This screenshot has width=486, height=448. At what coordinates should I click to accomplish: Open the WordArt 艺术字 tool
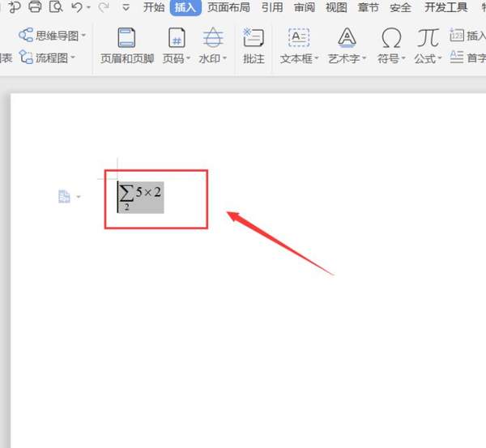click(x=347, y=45)
